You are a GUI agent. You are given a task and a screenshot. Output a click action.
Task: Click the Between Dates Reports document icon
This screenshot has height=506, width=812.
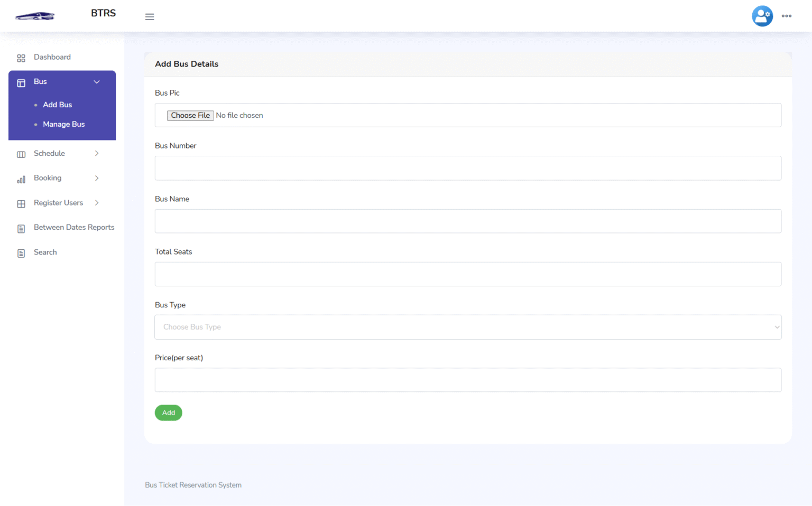pyautogui.click(x=21, y=228)
